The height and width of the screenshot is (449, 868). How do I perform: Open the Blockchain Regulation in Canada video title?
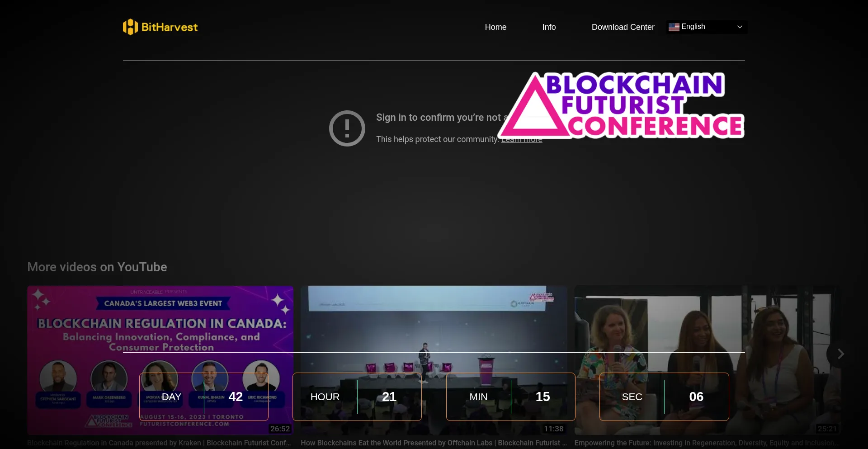(159, 443)
